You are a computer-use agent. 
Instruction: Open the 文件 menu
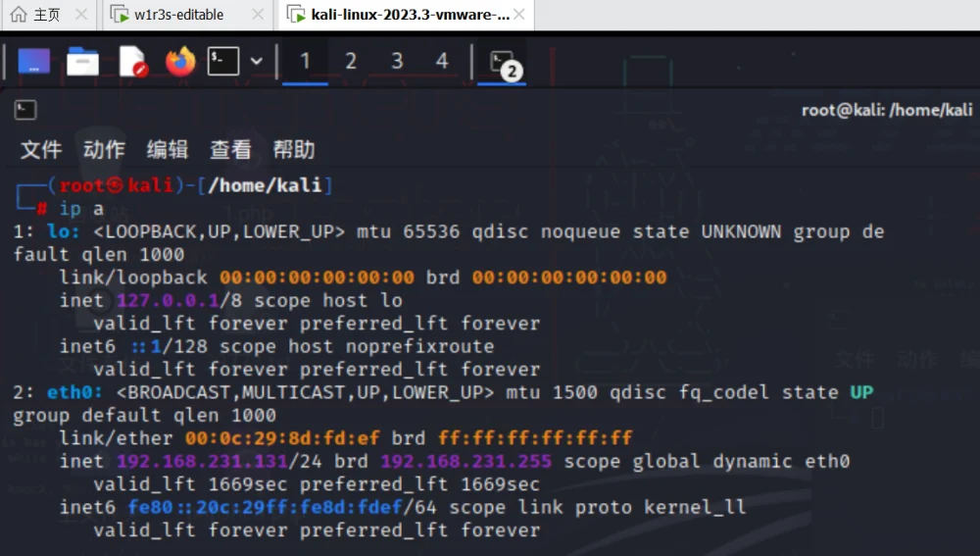[x=41, y=150]
